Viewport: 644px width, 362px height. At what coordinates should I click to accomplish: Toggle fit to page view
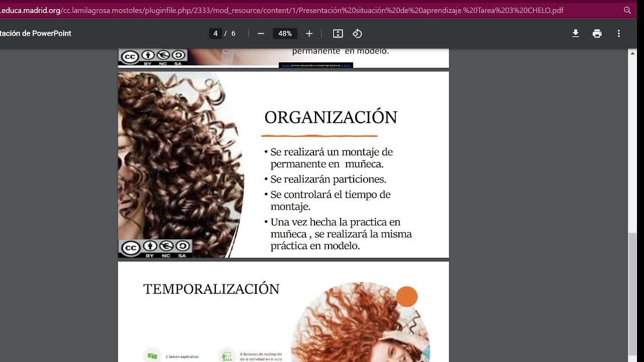tap(338, 33)
